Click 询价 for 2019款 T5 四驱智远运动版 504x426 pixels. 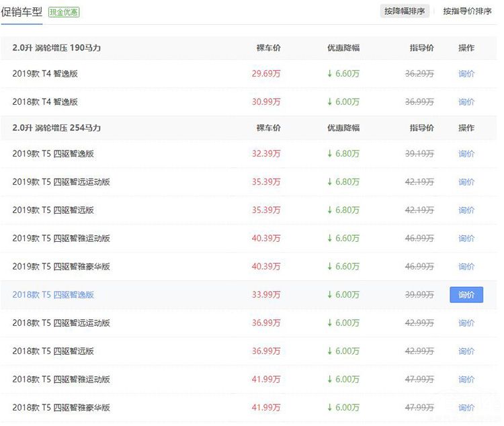click(x=466, y=182)
